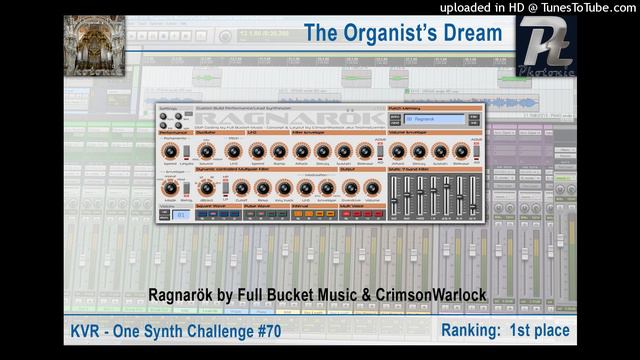Toggle the first blue Square Wave button
The image size is (640, 360).
[202, 213]
